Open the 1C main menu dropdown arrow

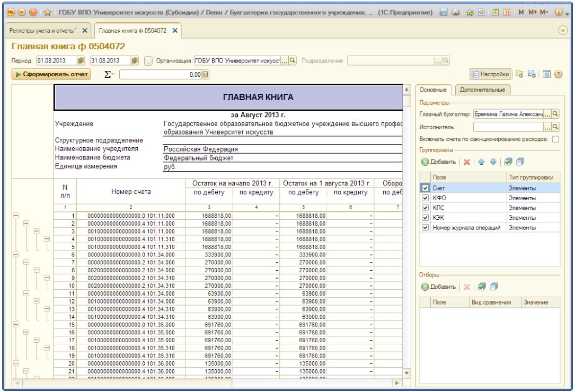22,12
